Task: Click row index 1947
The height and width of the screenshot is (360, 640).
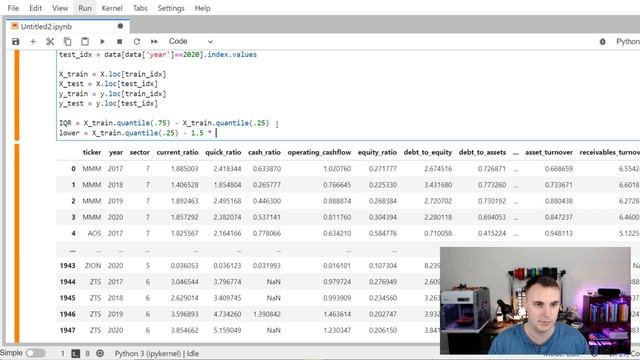Action: [67, 330]
